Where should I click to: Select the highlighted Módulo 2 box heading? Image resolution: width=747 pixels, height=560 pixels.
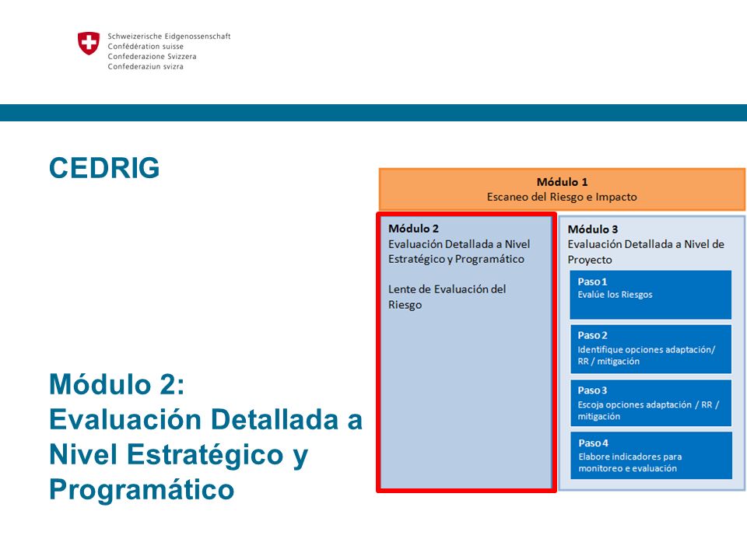coord(413,229)
